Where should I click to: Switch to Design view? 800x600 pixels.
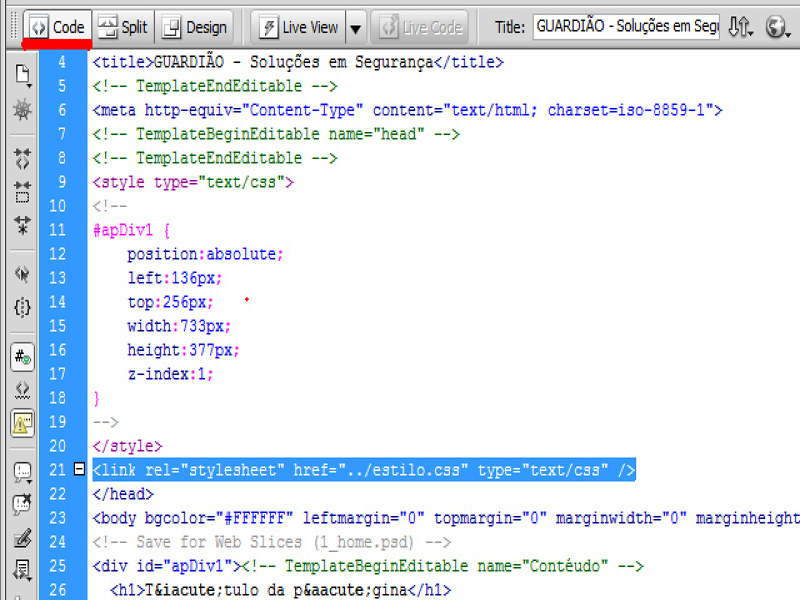pos(195,28)
